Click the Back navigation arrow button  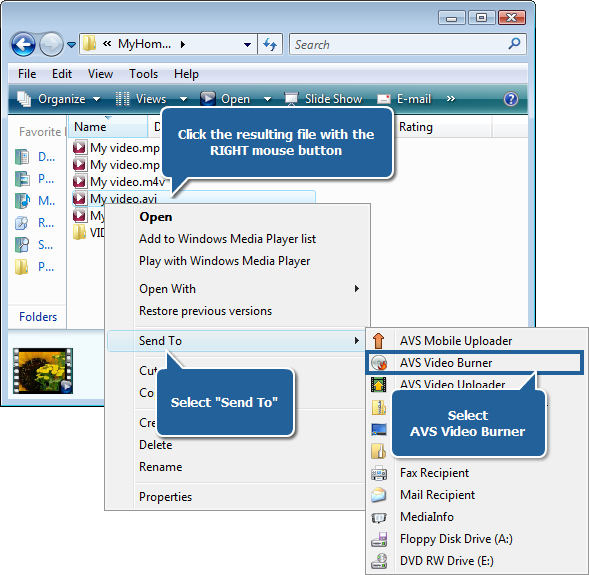(x=23, y=44)
